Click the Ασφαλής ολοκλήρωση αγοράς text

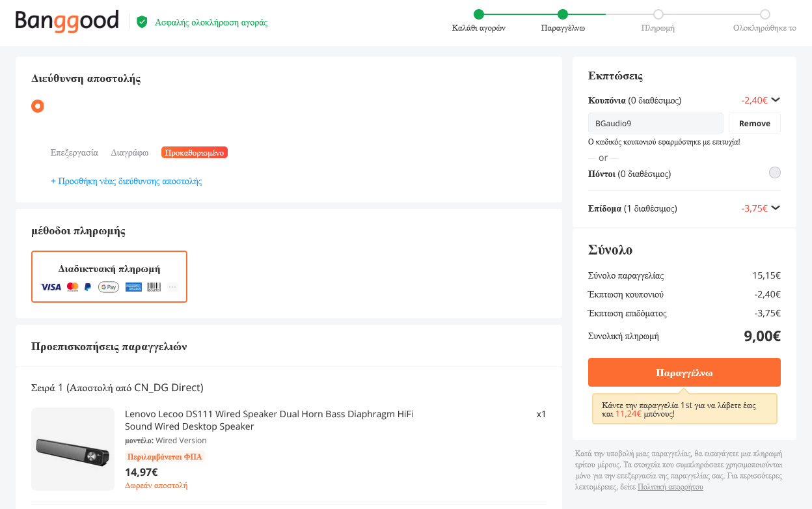tap(211, 22)
